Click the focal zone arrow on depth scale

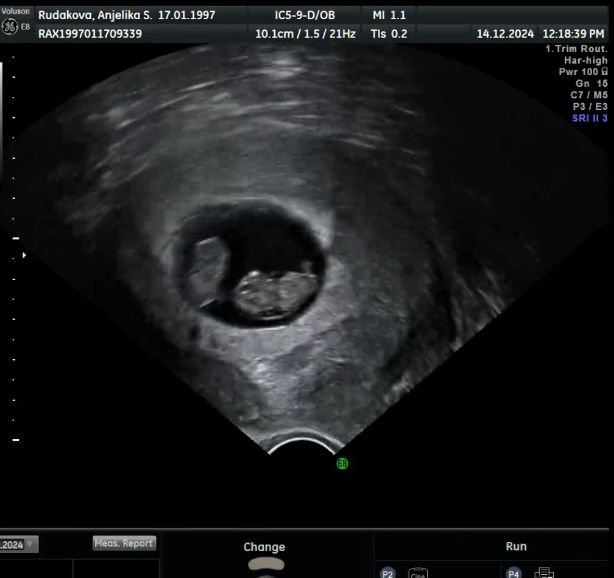[25, 255]
